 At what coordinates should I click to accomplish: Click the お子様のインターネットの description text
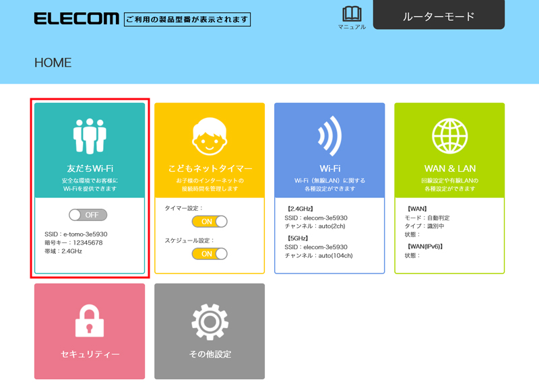(x=210, y=181)
